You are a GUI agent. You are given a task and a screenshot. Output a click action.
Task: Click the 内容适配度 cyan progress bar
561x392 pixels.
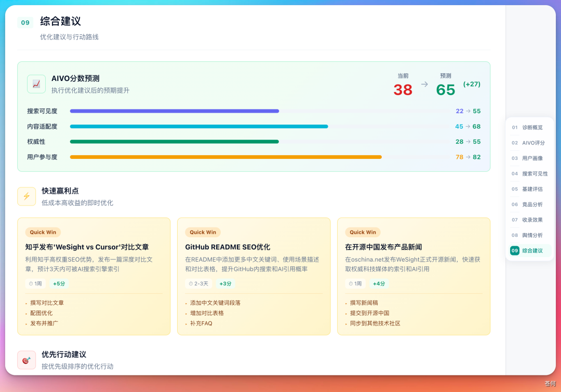[199, 127]
